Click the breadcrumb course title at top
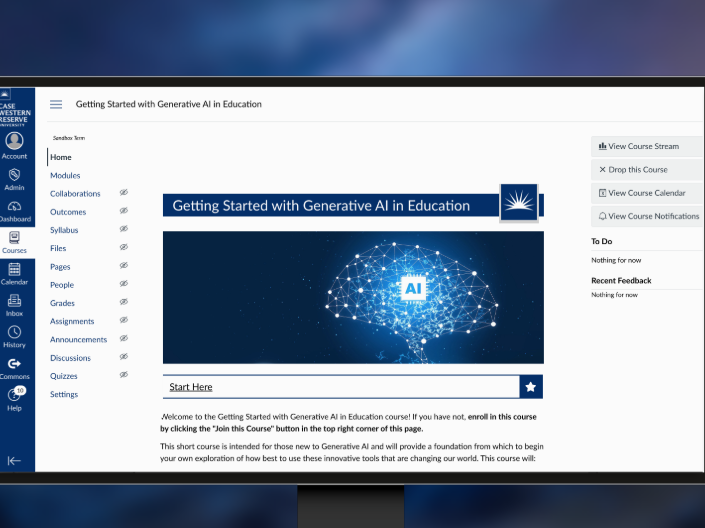Viewport: 705px width, 528px height. click(169, 104)
